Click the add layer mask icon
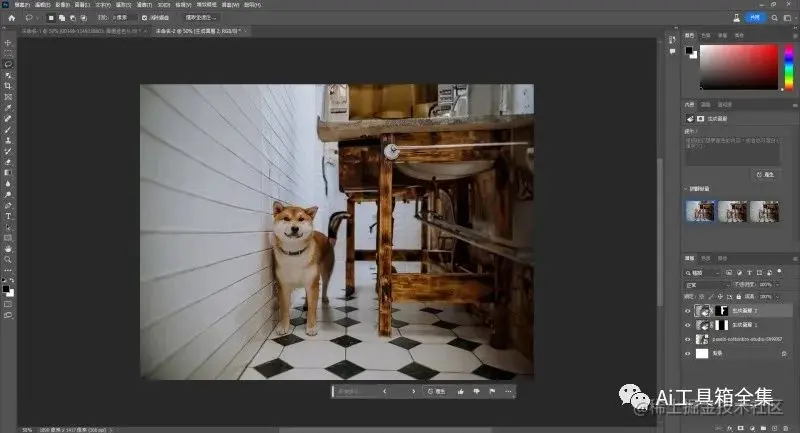Viewport: 800px width, 433px height. 741,428
